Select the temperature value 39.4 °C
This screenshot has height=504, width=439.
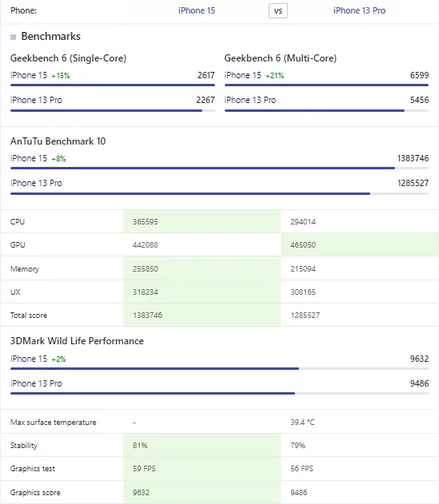[302, 423]
